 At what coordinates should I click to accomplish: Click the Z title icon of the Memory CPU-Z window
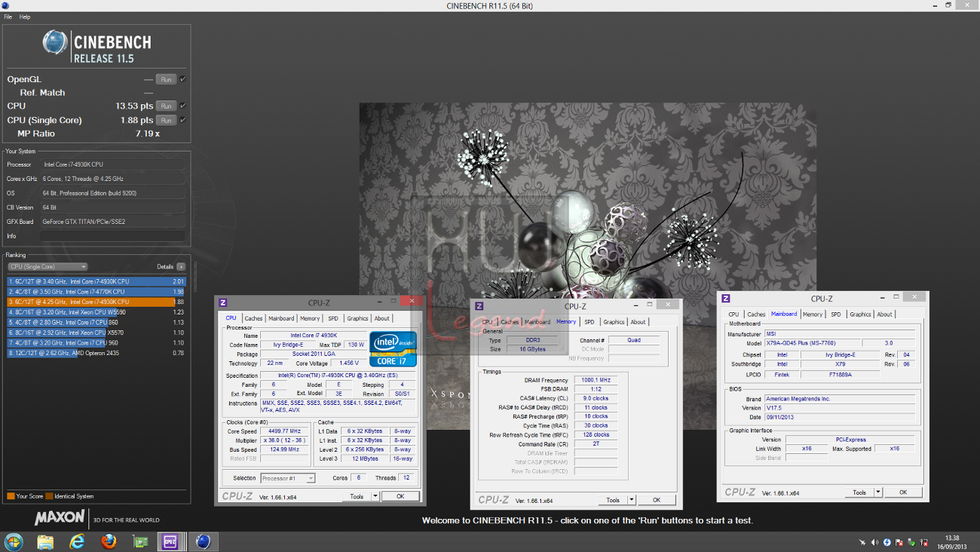click(x=479, y=306)
